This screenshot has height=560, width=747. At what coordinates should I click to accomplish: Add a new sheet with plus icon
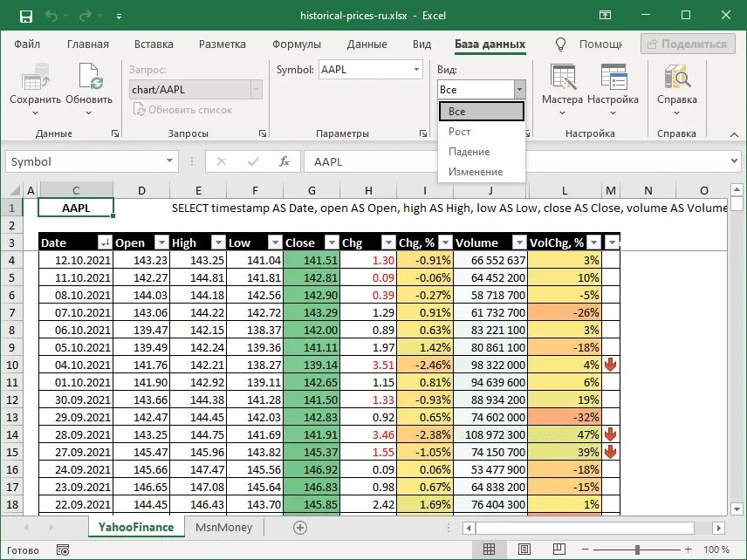pyautogui.click(x=300, y=528)
